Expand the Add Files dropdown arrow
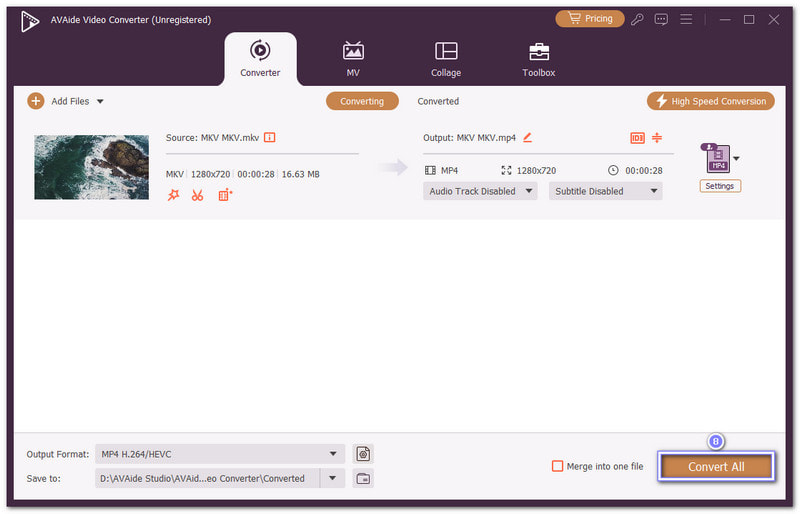Image resolution: width=800 pixels, height=514 pixels. coord(100,102)
